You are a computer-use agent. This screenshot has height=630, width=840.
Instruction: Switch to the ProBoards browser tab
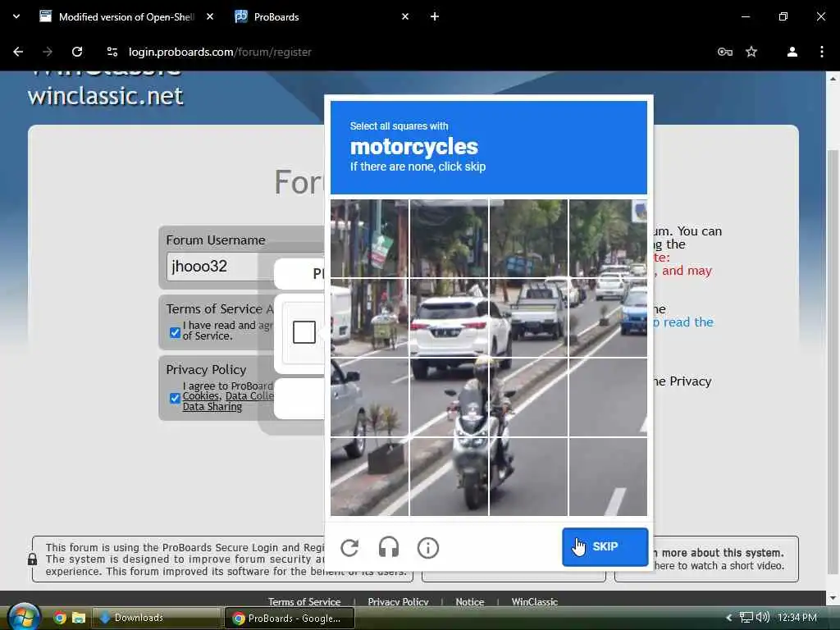(x=322, y=16)
